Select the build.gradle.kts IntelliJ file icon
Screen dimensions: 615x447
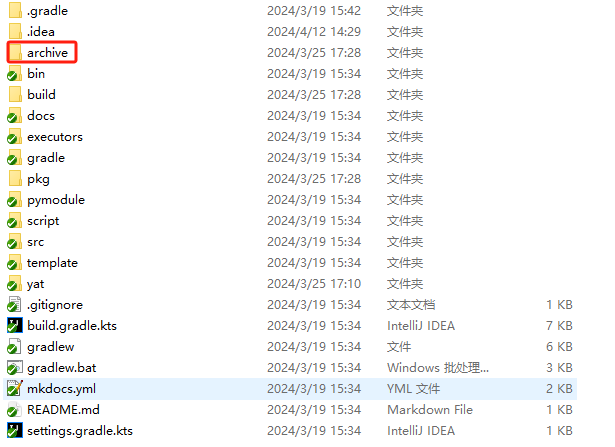[x=15, y=326]
